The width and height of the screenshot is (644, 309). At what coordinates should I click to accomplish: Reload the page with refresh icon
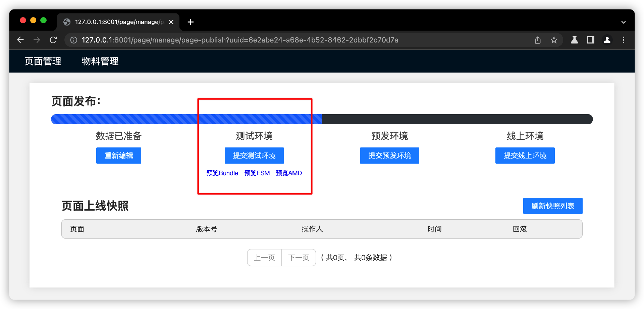(53, 40)
